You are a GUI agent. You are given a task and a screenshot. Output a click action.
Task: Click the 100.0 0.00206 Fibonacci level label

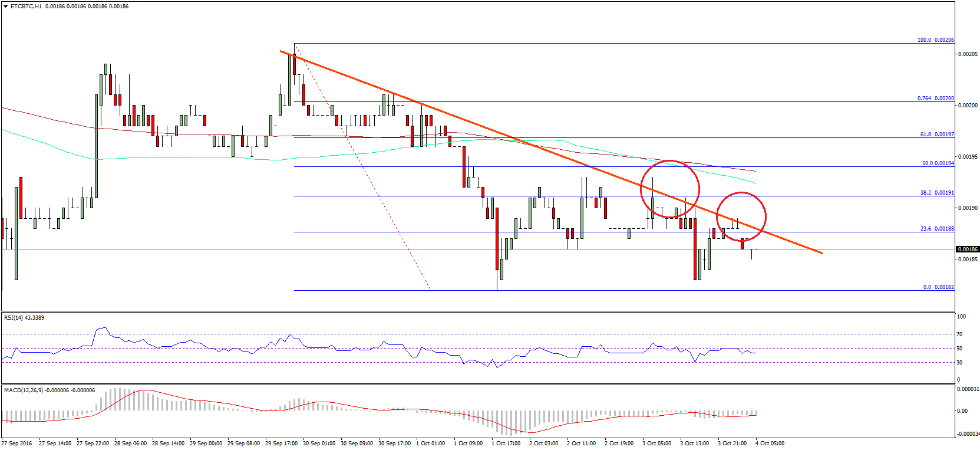coord(936,40)
